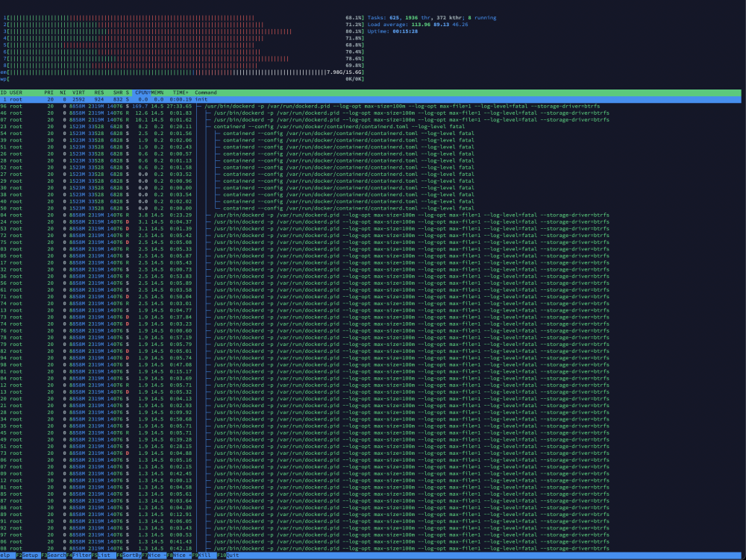Sort by the NI column header
This screenshot has width=746, height=560.
63,92
